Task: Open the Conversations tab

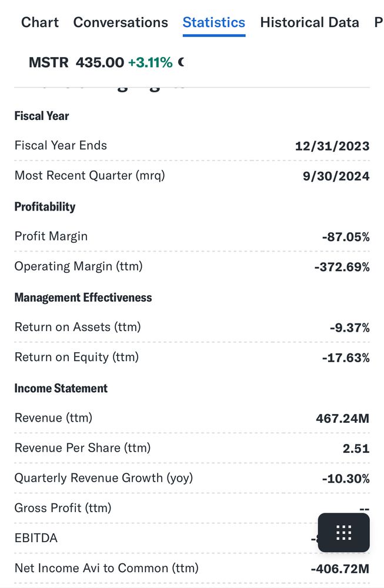Action: (121, 22)
